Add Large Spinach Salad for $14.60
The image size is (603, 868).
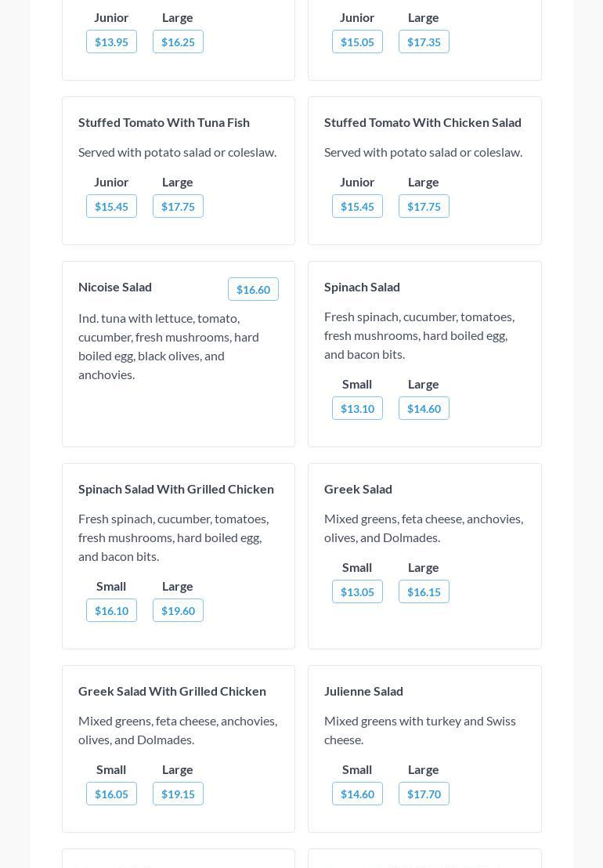pos(424,409)
